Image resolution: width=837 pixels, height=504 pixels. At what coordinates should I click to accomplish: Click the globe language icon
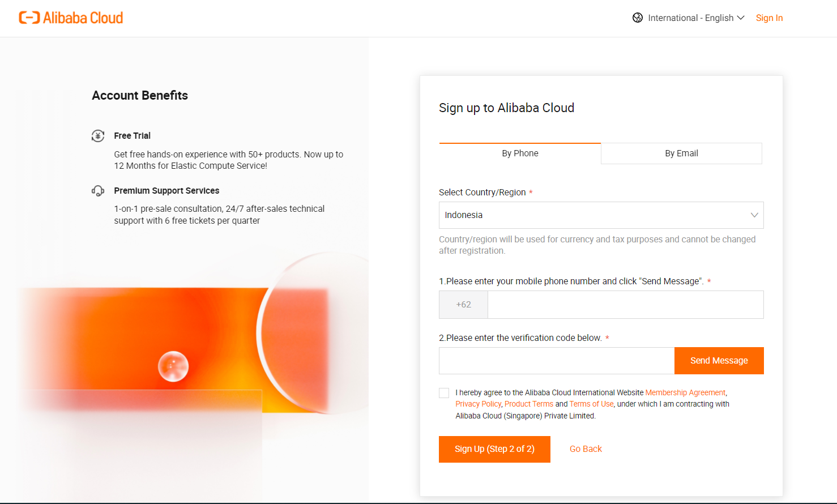[x=638, y=18]
